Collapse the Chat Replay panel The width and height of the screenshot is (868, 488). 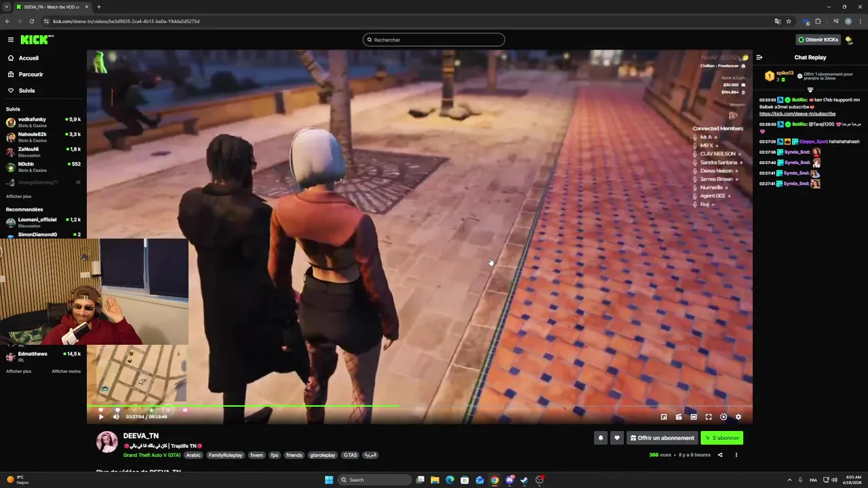(x=759, y=58)
